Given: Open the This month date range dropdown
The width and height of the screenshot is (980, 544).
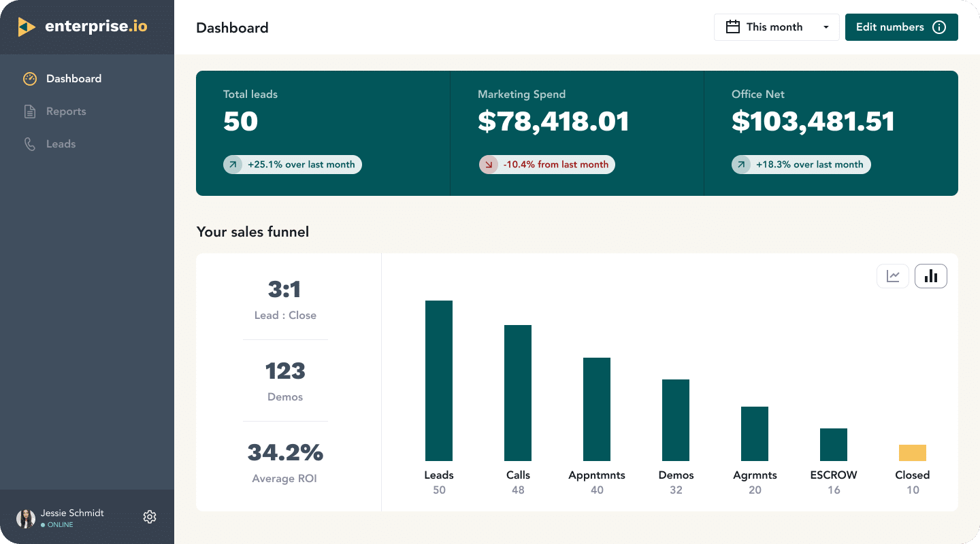Looking at the screenshot, I should (776, 27).
